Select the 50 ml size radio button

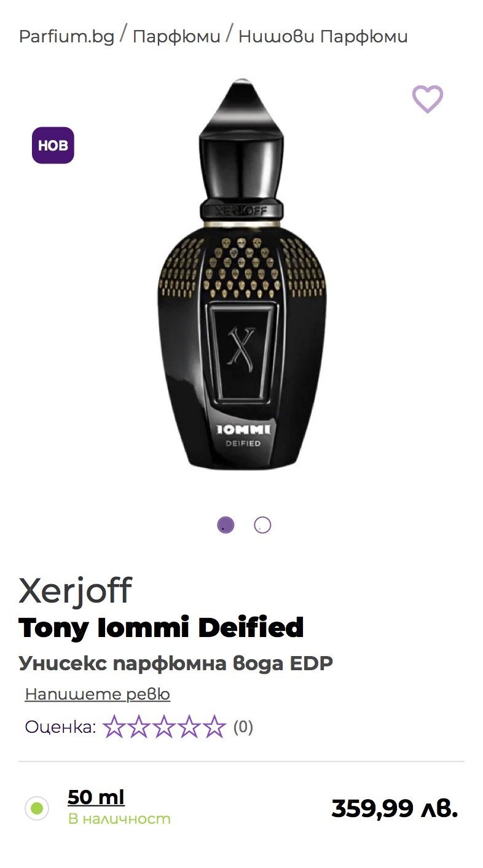37,808
